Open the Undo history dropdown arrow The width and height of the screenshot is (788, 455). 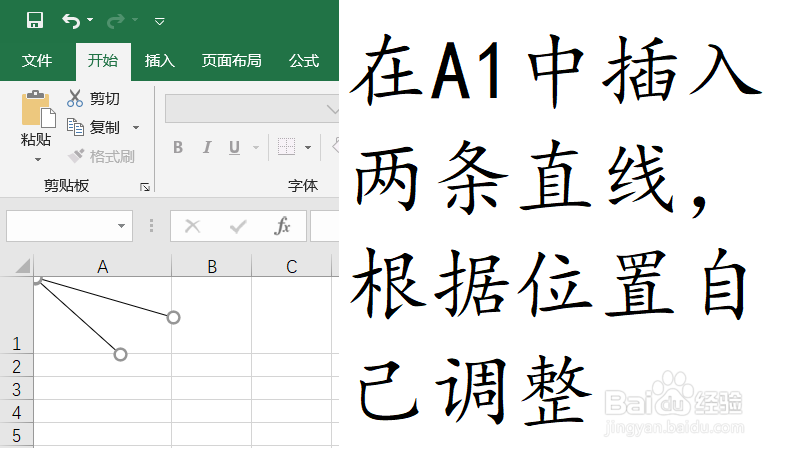(90, 20)
